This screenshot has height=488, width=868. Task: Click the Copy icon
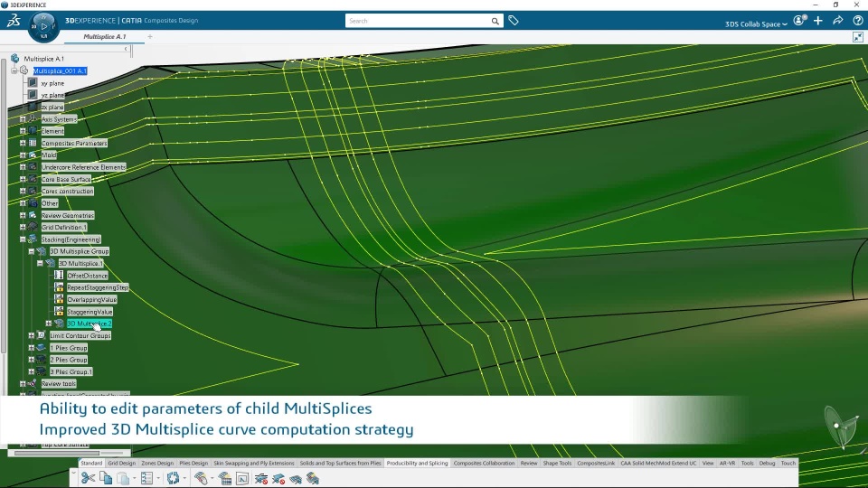click(x=106, y=478)
